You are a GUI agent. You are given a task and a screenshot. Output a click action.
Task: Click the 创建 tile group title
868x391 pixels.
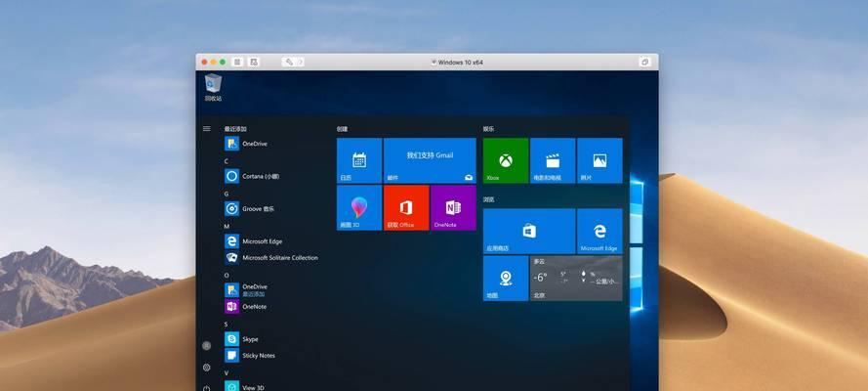click(342, 128)
